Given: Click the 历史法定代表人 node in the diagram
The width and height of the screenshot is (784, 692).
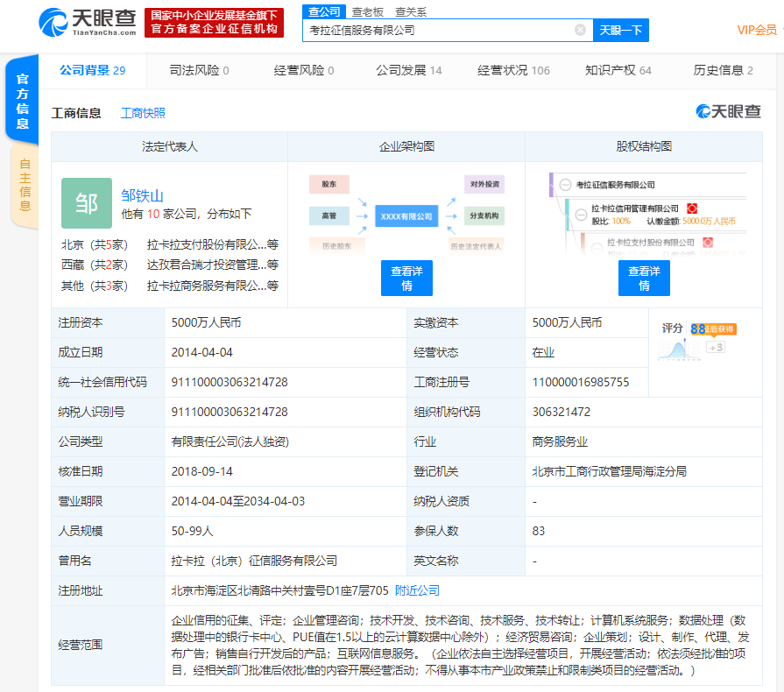Looking at the screenshot, I should 475,246.
